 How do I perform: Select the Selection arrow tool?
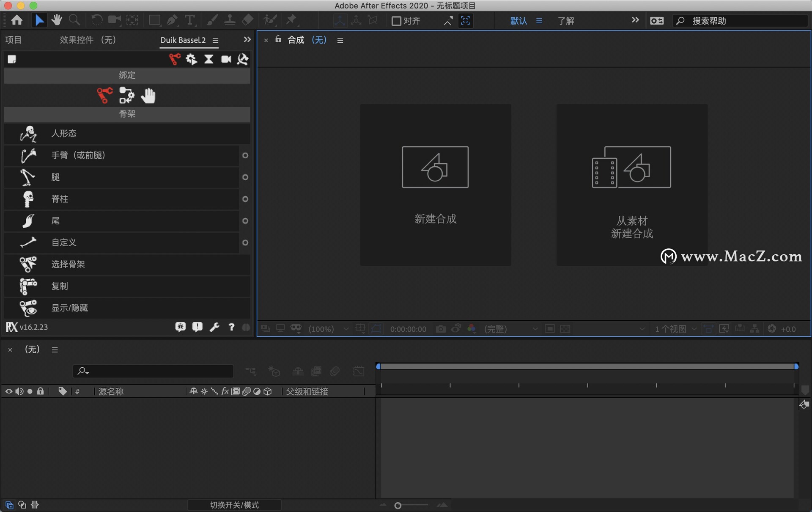pos(39,20)
